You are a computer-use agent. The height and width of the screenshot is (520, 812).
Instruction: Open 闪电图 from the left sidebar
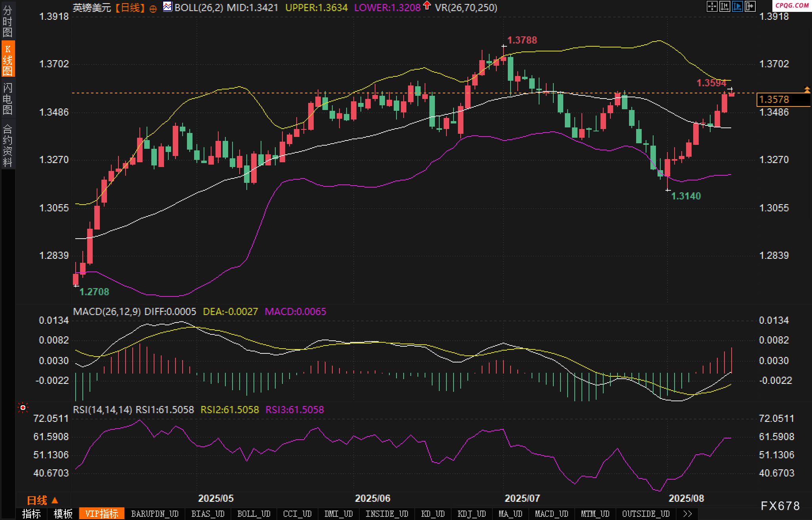[8, 99]
